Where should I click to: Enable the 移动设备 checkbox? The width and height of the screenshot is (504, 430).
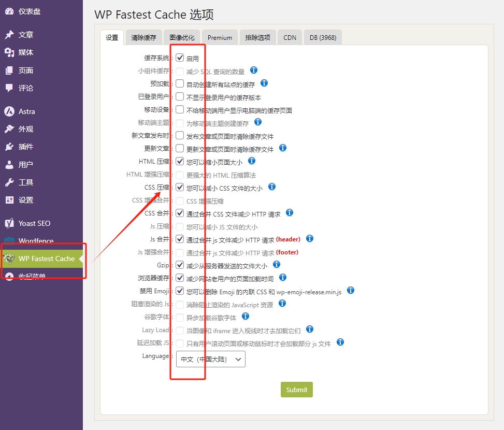click(180, 110)
